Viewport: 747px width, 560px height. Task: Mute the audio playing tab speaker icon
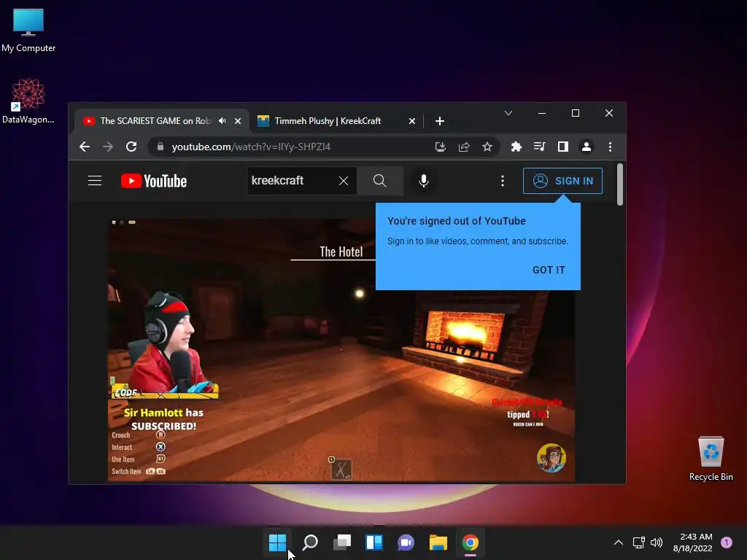tap(222, 121)
